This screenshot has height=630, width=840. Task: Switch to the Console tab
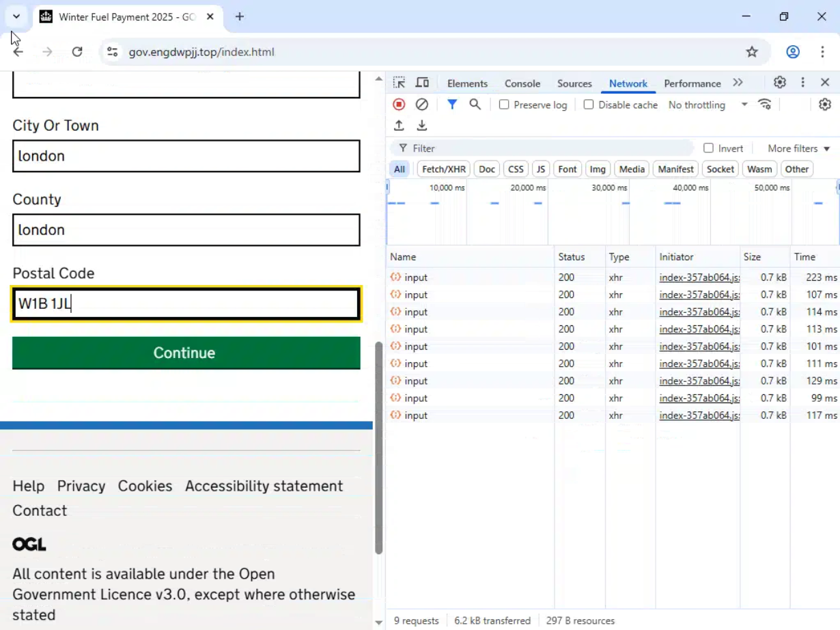coord(522,83)
